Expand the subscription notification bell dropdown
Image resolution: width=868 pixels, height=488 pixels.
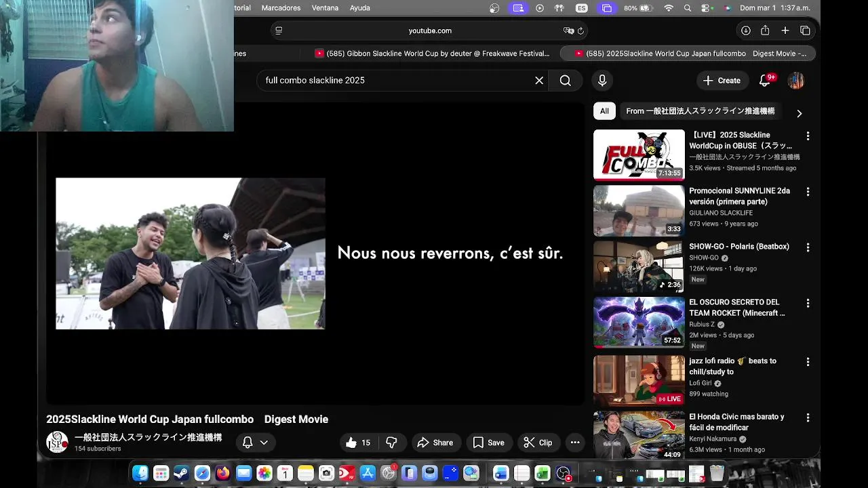pos(255,443)
